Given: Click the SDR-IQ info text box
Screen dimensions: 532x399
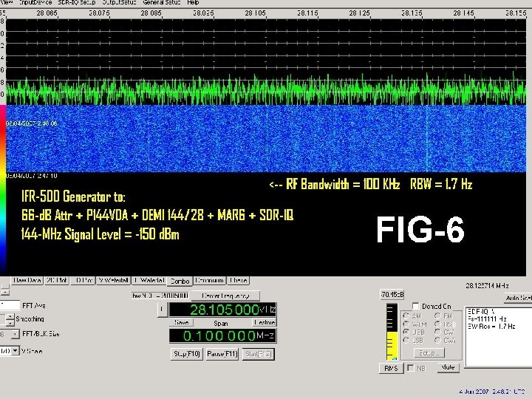Looking at the screenshot, I should pos(498,337).
